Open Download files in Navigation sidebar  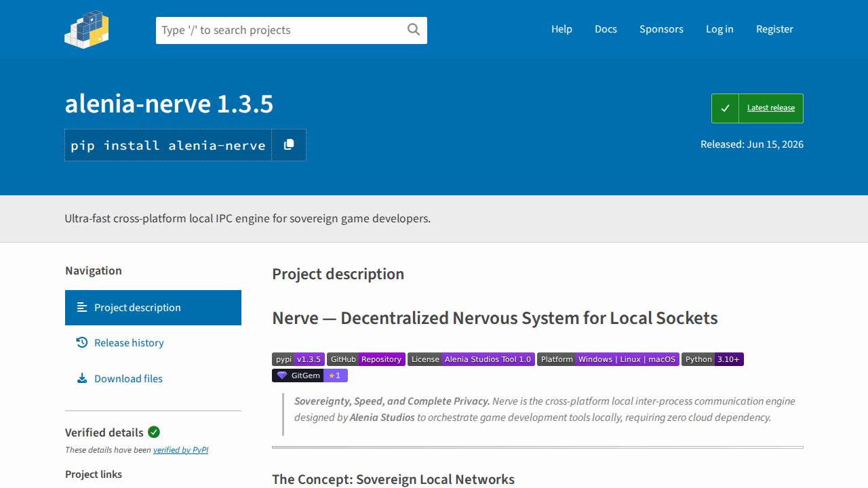point(153,379)
